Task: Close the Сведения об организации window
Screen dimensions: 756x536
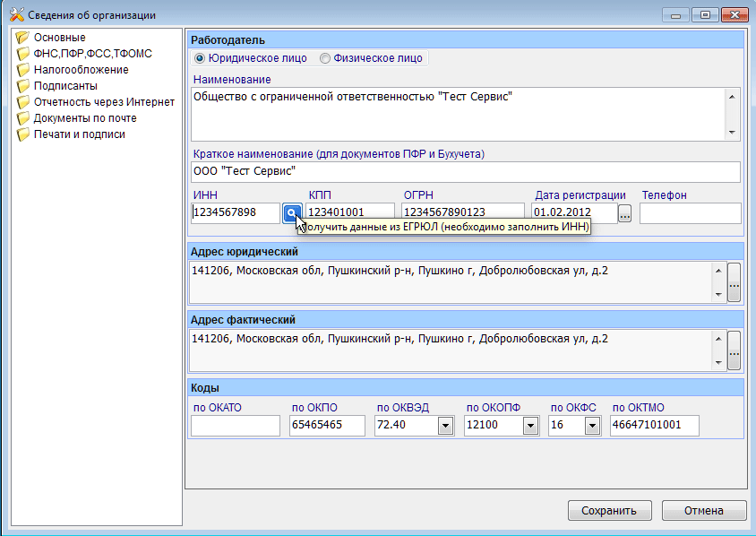Action: [x=735, y=15]
